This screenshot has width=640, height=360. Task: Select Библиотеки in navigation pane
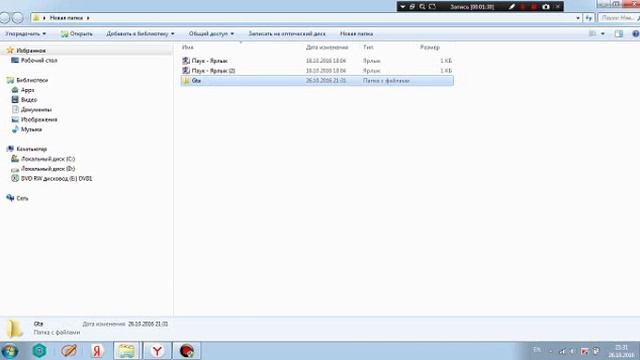pyautogui.click(x=32, y=80)
